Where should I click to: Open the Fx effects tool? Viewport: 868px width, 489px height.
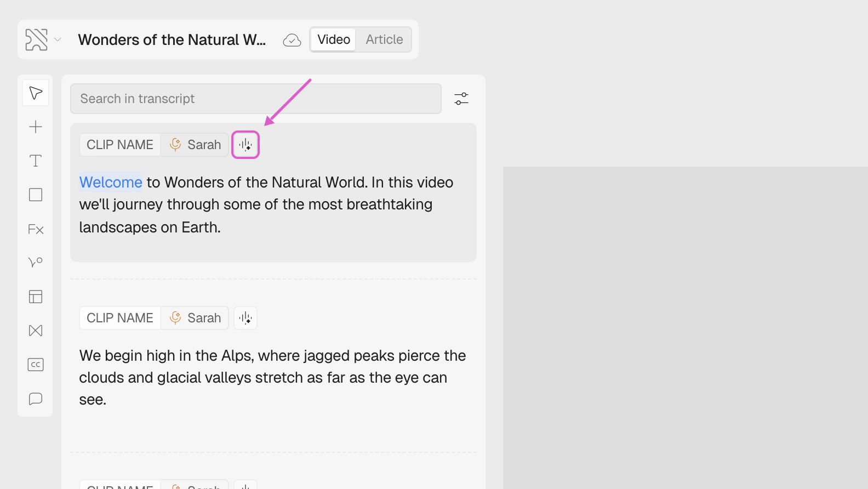pos(36,229)
